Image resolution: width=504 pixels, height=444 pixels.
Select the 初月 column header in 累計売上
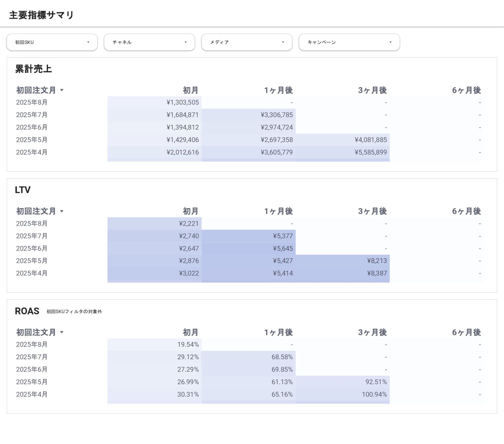[190, 90]
